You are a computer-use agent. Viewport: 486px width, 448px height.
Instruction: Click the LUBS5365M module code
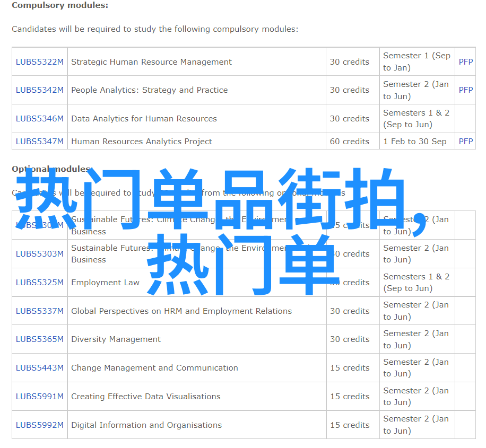click(39, 339)
